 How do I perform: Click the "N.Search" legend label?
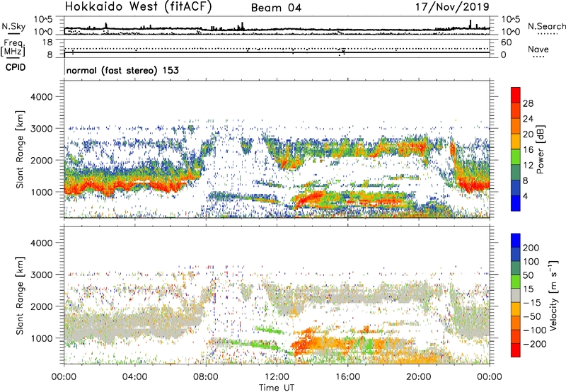tap(546, 26)
